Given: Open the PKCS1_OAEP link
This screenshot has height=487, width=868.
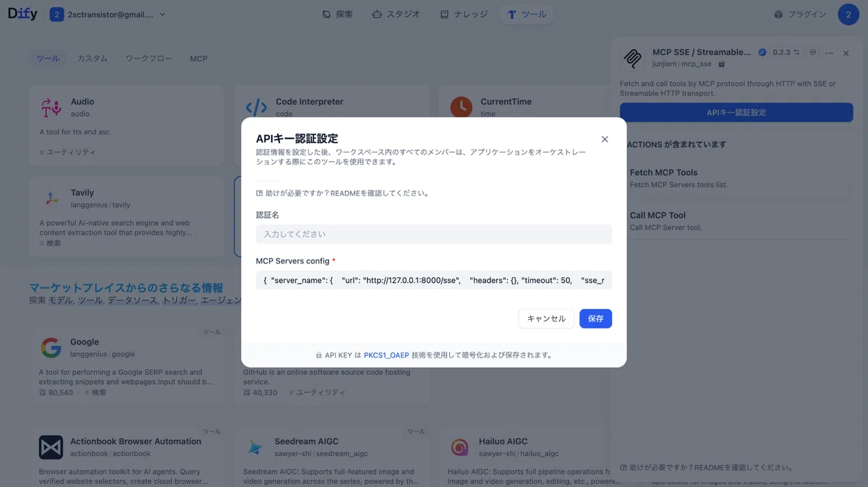Looking at the screenshot, I should pyautogui.click(x=386, y=355).
